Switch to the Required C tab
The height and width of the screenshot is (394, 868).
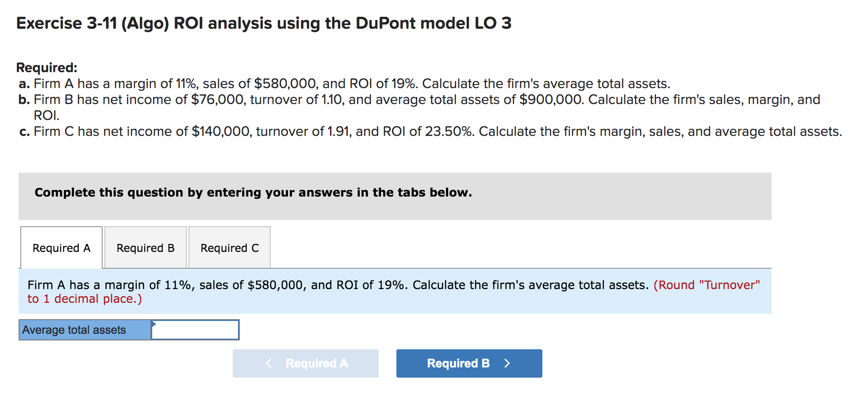coord(229,247)
